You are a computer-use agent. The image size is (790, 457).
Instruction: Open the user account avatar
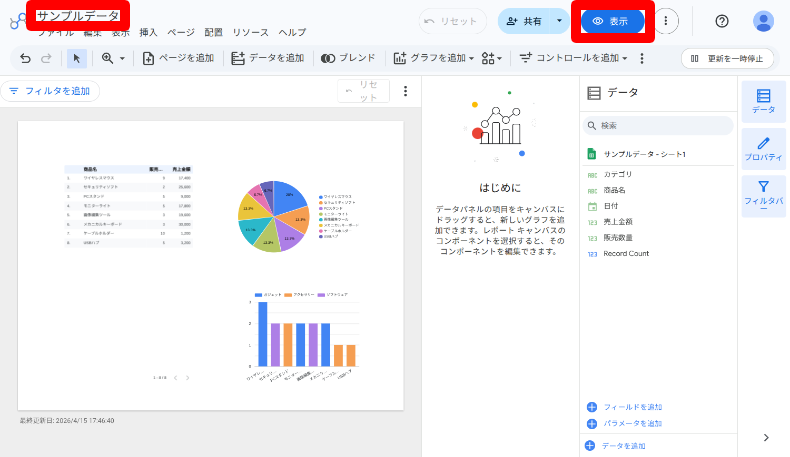(x=763, y=21)
